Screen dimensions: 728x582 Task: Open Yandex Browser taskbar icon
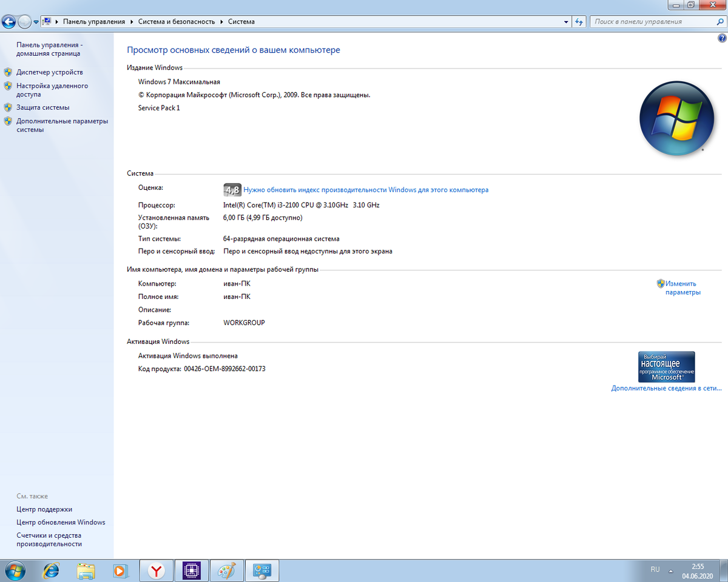point(157,570)
